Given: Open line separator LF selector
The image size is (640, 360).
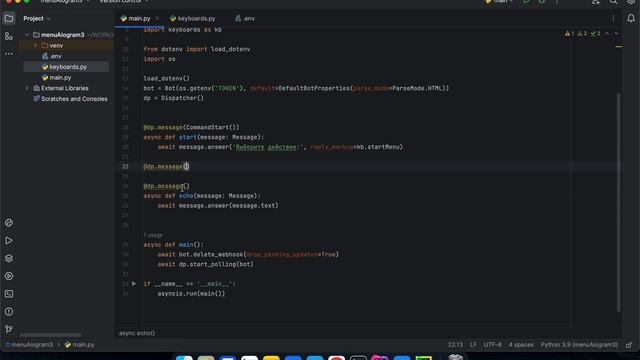Looking at the screenshot, I should [x=473, y=345].
